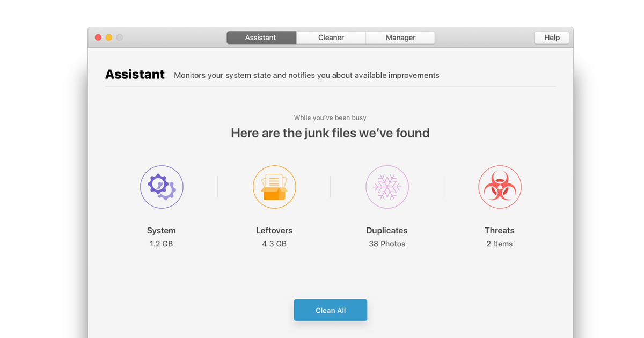Click the 1.2 GB value
This screenshot has height=338, width=644.
pos(162,244)
